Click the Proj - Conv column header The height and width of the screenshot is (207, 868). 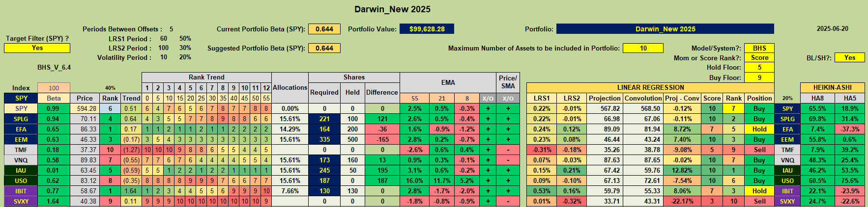click(682, 98)
